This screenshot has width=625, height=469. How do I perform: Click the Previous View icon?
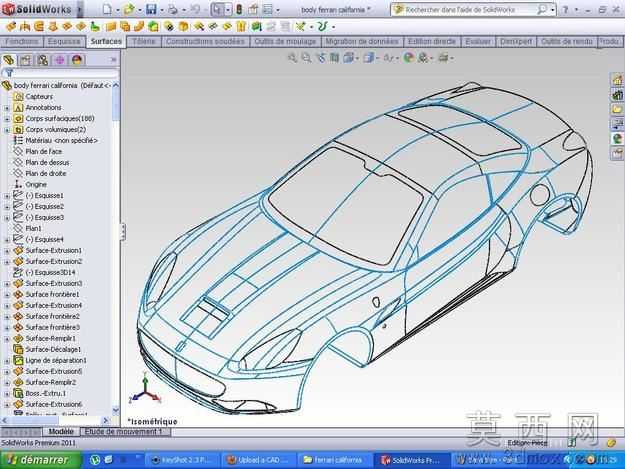[321, 58]
